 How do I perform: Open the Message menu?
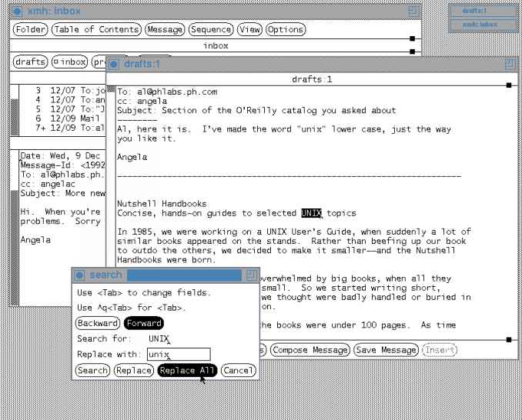166,29
